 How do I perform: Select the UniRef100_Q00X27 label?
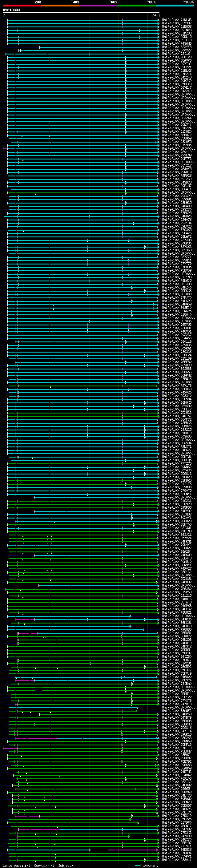click(x=177, y=50)
